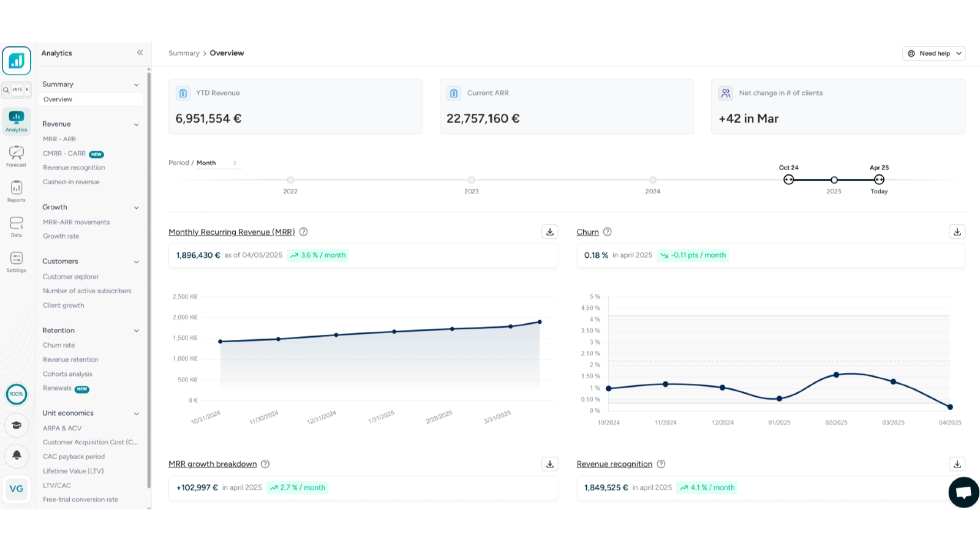980x551 pixels.
Task: Open the Period Month dropdown
Action: [x=217, y=163]
